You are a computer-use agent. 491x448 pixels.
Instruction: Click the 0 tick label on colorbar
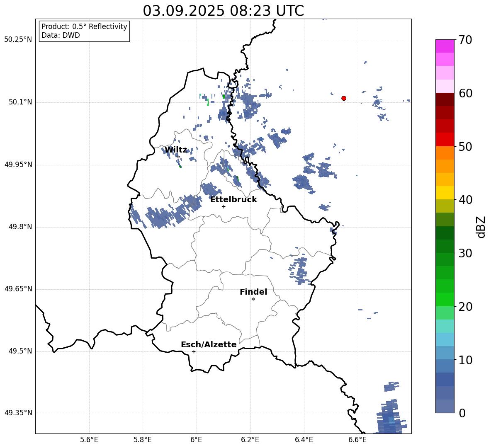(x=462, y=413)
